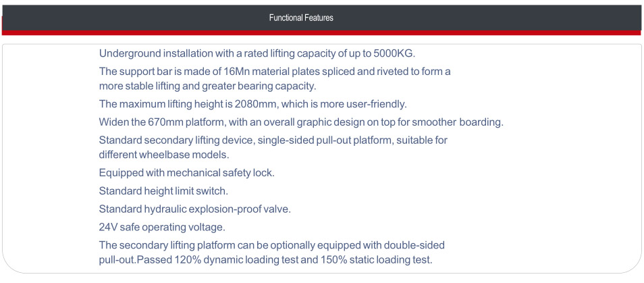The width and height of the screenshot is (644, 283).
Task: Click the hydraulic explosion-proof valve line
Action: 194,209
